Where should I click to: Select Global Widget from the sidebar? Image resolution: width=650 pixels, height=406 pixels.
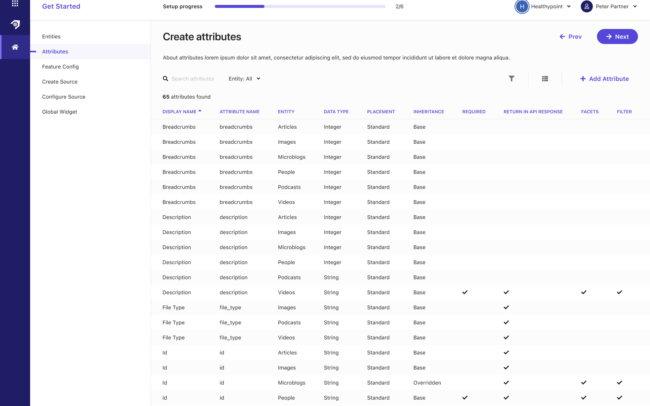[59, 111]
